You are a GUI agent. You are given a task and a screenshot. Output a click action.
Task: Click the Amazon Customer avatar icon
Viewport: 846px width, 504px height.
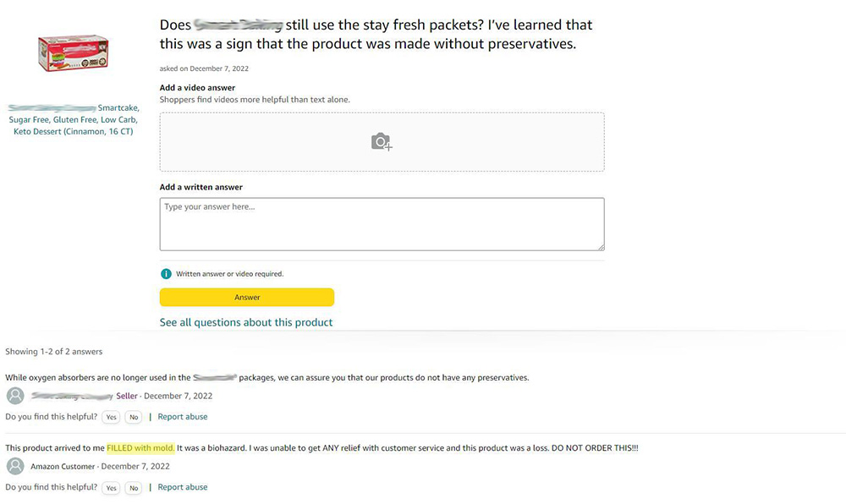pos(15,466)
